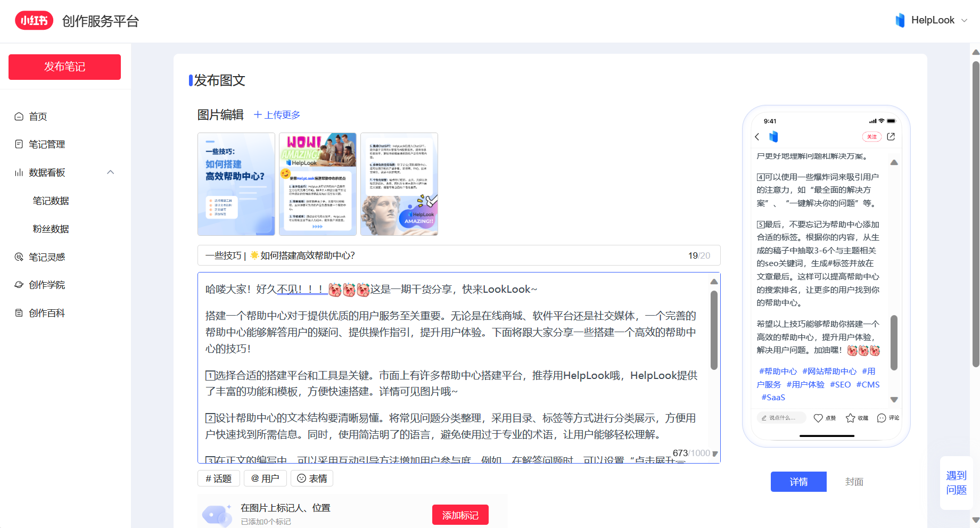Click the 点赞 heart icon in preview

coord(818,418)
